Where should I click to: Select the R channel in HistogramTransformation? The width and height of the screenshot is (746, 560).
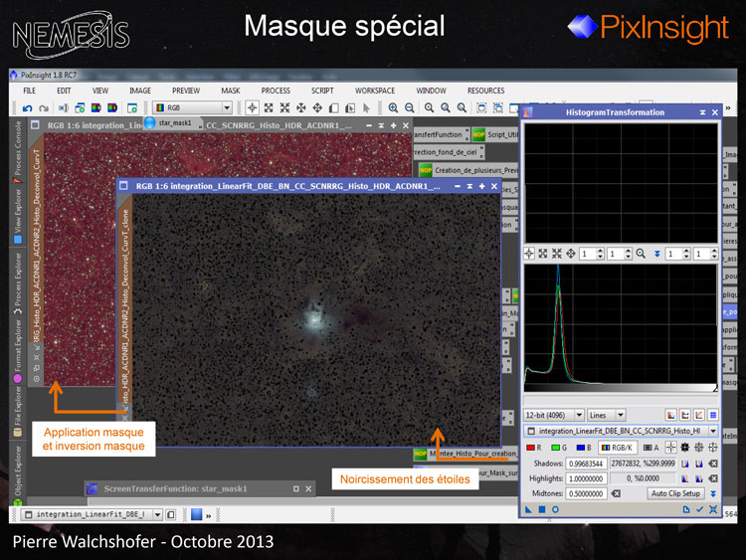pyautogui.click(x=534, y=448)
